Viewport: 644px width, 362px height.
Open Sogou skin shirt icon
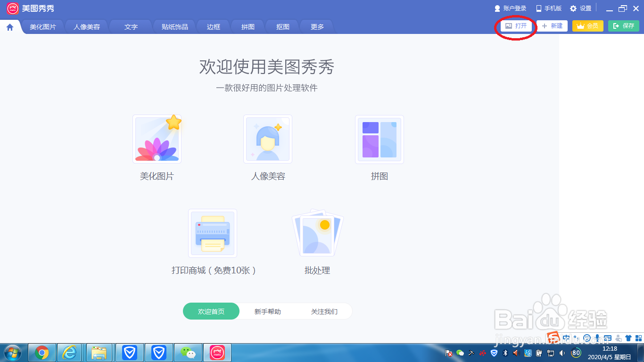click(x=628, y=337)
